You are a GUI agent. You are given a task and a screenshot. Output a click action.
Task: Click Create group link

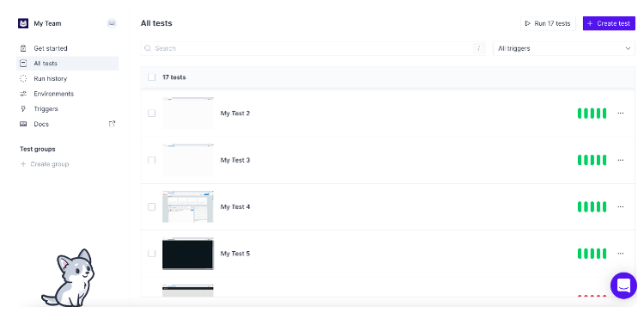pos(45,164)
